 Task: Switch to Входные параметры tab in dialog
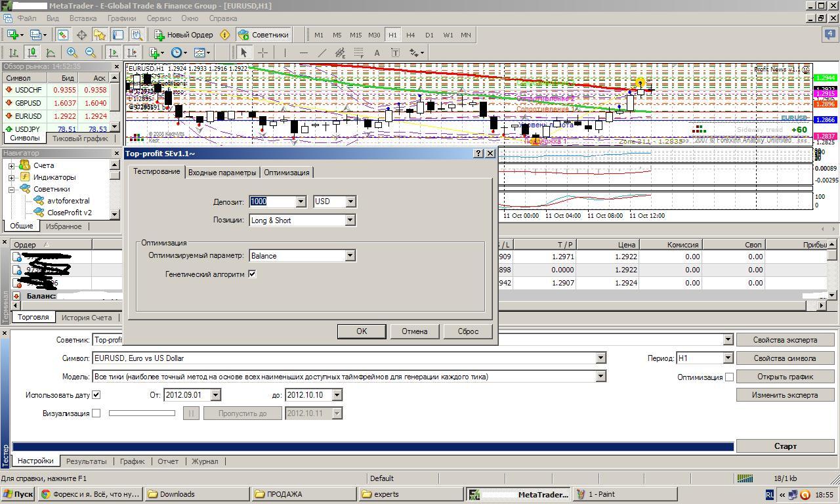(222, 173)
